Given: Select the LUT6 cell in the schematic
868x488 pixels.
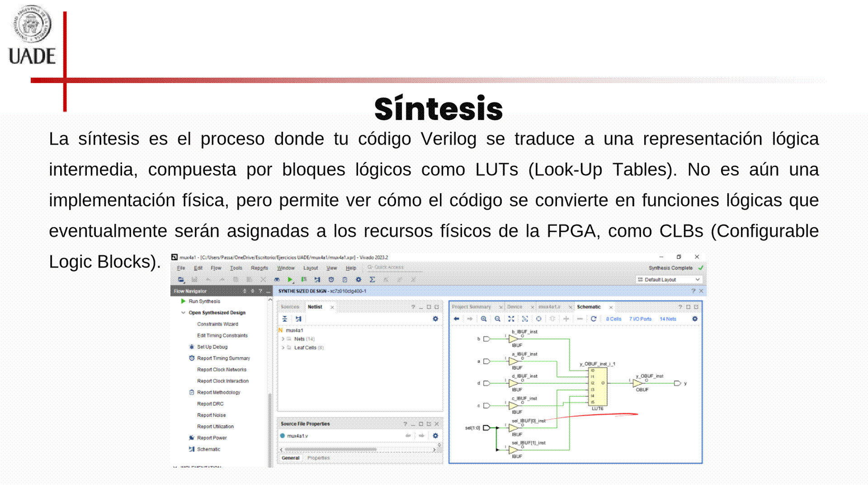Looking at the screenshot, I should (x=598, y=387).
